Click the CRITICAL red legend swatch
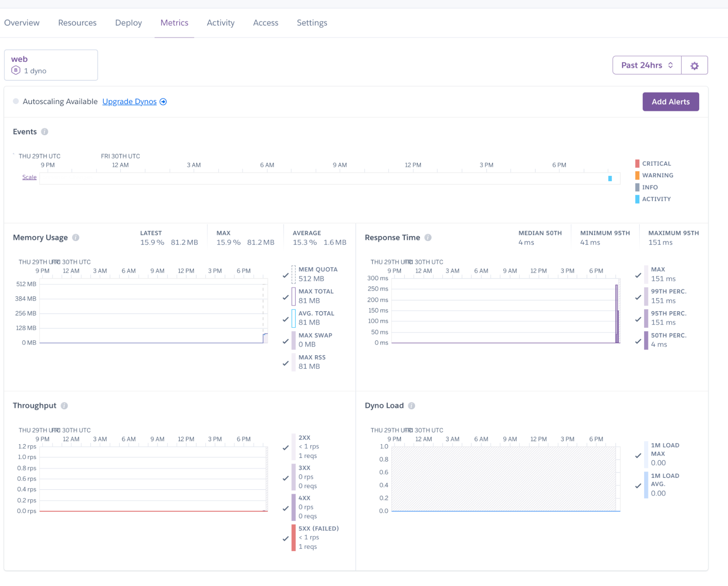Viewport: 728px width, 586px height. (x=637, y=163)
